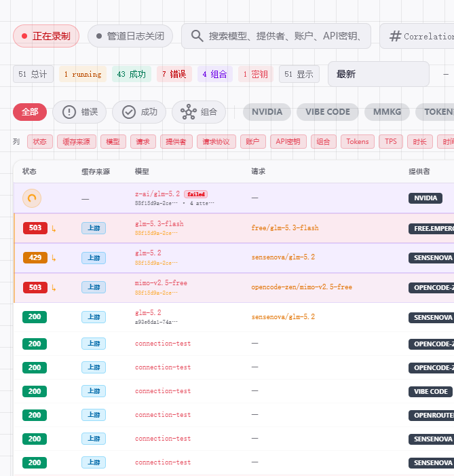Open the z-ai/glm-5.2 failed row
Image resolution: width=454 pixels, height=476 pixels.
click(x=233, y=198)
